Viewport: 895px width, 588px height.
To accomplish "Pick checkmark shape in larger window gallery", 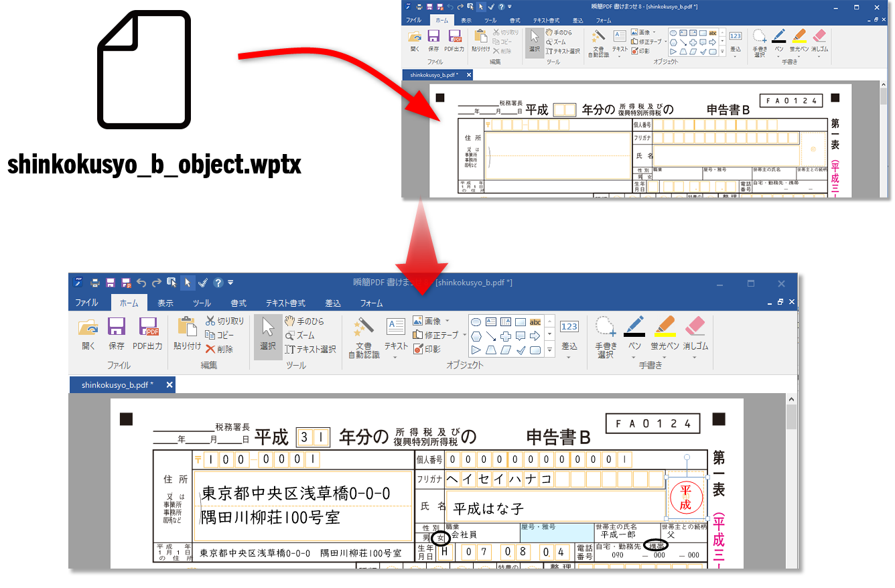I will click(521, 350).
